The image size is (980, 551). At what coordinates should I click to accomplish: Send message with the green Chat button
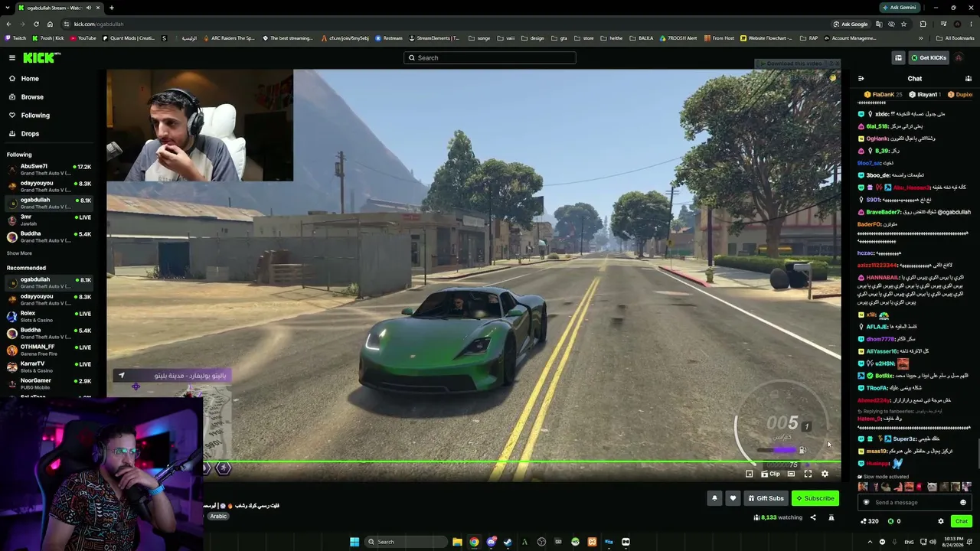tap(962, 521)
